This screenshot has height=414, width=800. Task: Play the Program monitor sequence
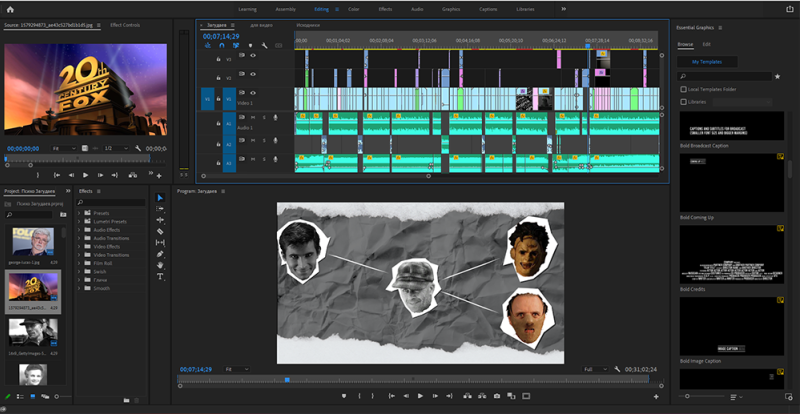pyautogui.click(x=420, y=396)
